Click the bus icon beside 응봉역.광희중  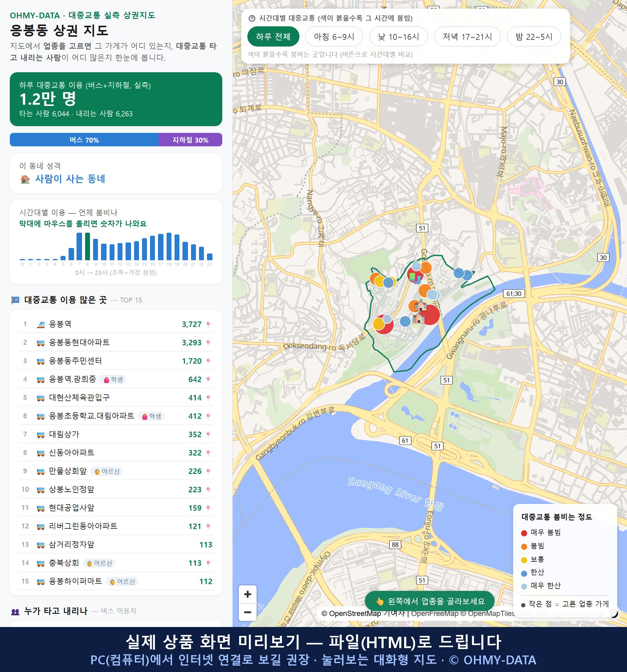40,380
